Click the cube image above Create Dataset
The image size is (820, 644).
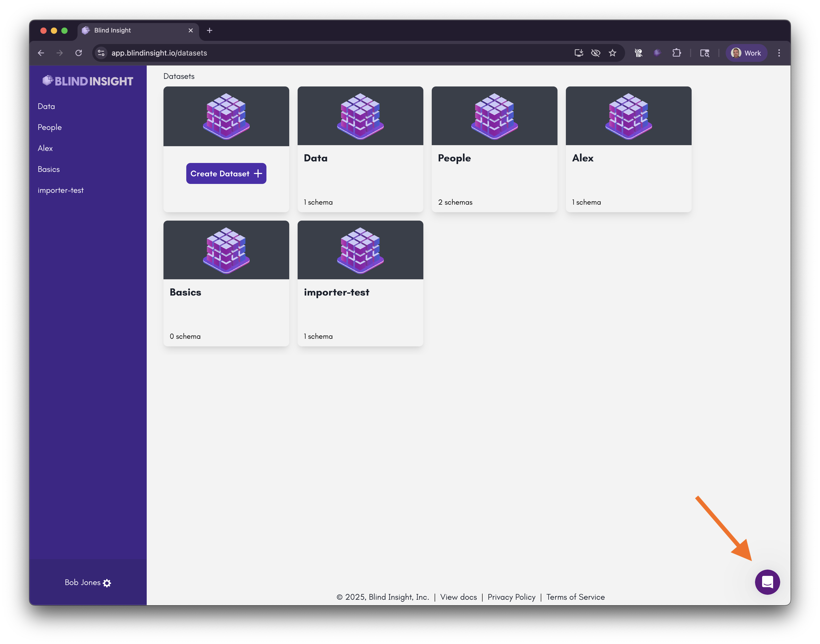click(226, 116)
